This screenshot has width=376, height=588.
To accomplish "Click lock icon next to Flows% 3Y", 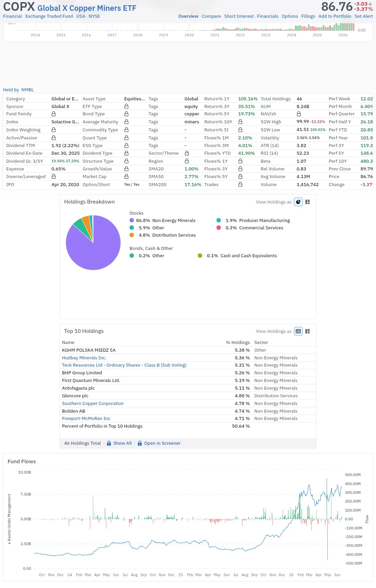I will tap(240, 169).
